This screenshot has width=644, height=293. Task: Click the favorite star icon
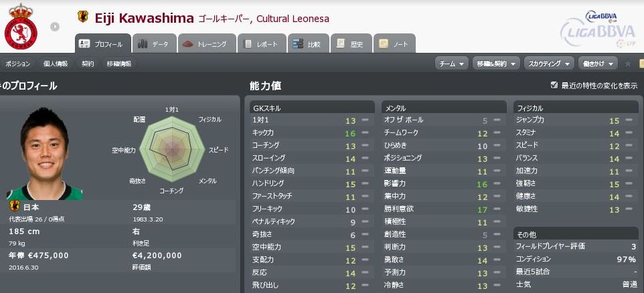627,64
